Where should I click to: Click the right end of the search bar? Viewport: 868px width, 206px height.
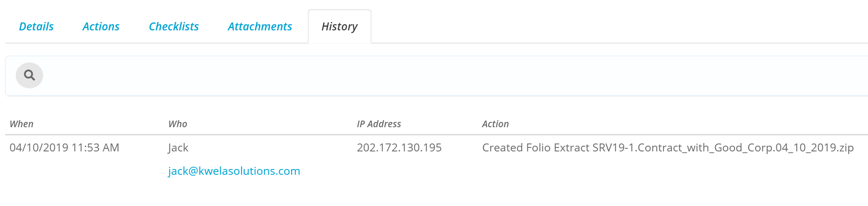(854, 76)
